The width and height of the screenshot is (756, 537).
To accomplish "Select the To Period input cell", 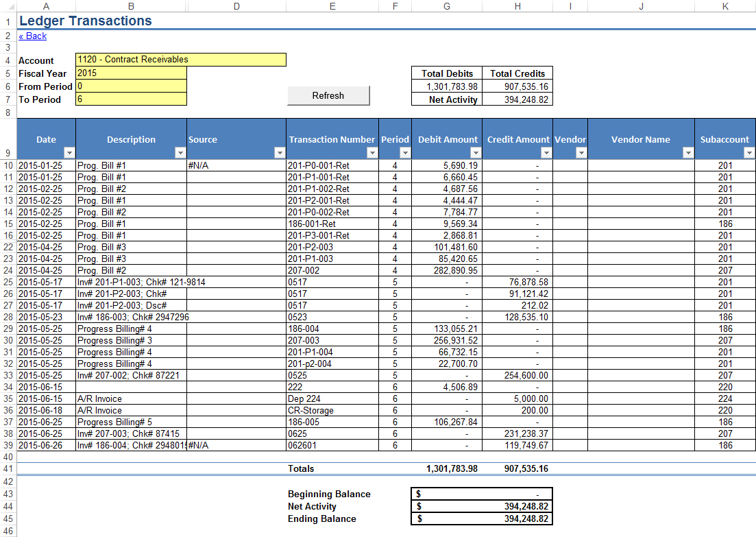I will (x=131, y=99).
